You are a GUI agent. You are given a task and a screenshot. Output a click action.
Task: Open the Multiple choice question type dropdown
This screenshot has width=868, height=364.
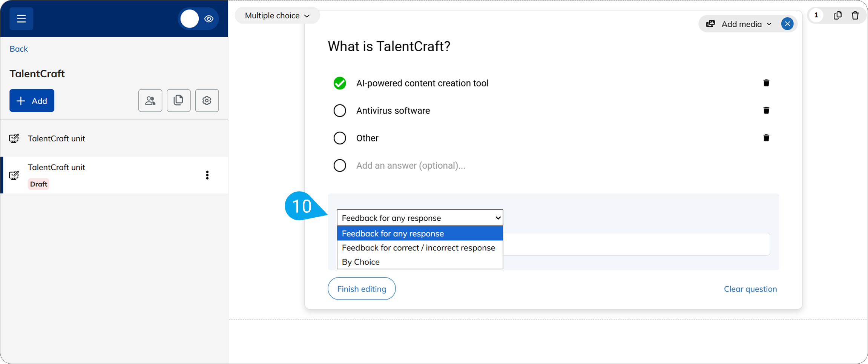[277, 15]
